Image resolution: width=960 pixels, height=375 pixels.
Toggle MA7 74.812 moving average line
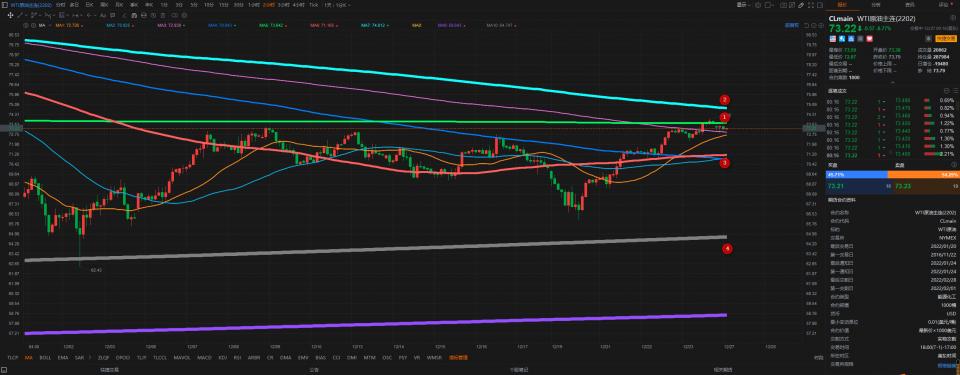pos(373,26)
